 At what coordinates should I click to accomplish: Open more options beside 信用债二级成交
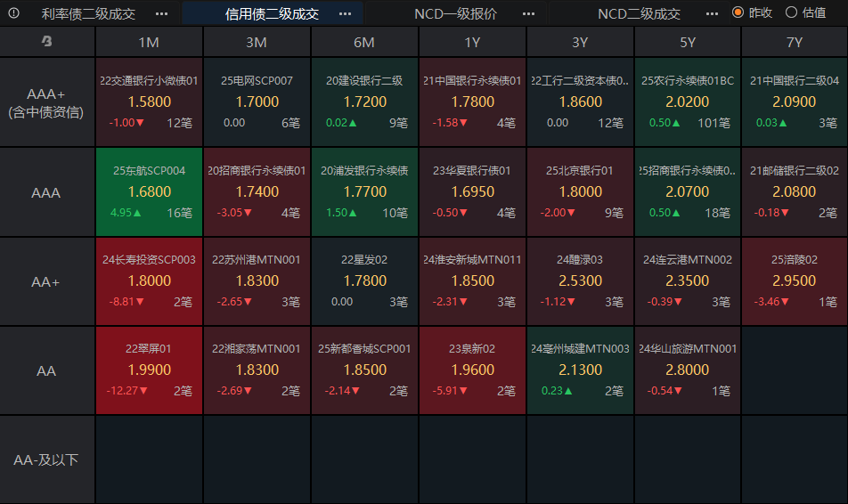click(x=345, y=13)
